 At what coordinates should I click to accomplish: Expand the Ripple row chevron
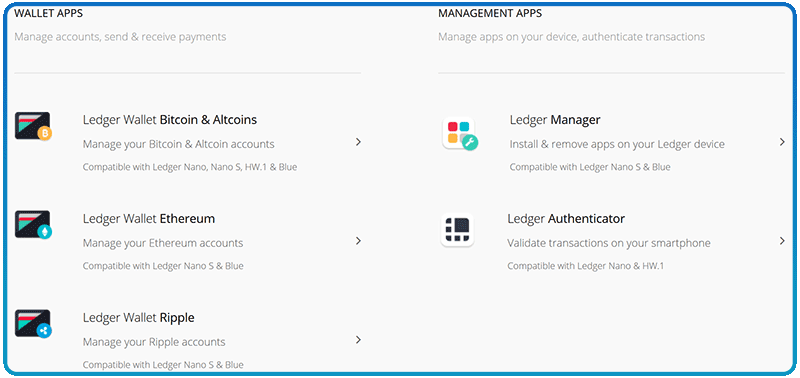click(x=358, y=340)
